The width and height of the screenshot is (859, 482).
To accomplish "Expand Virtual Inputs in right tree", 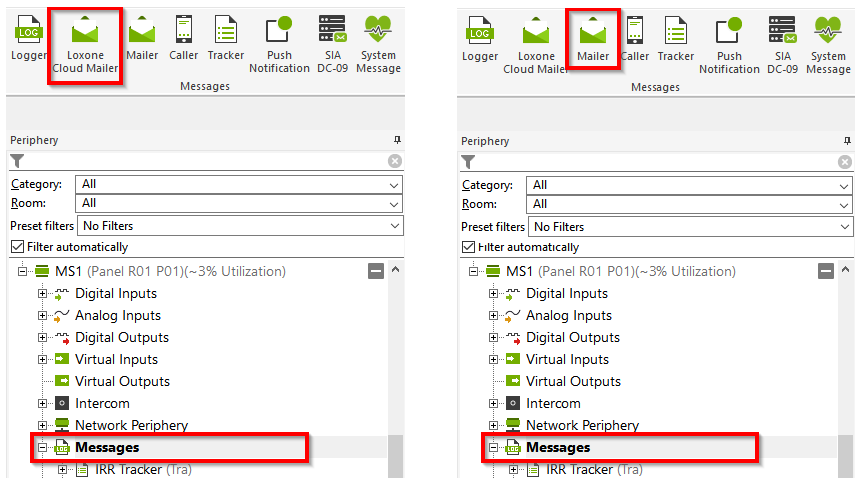I will [493, 359].
